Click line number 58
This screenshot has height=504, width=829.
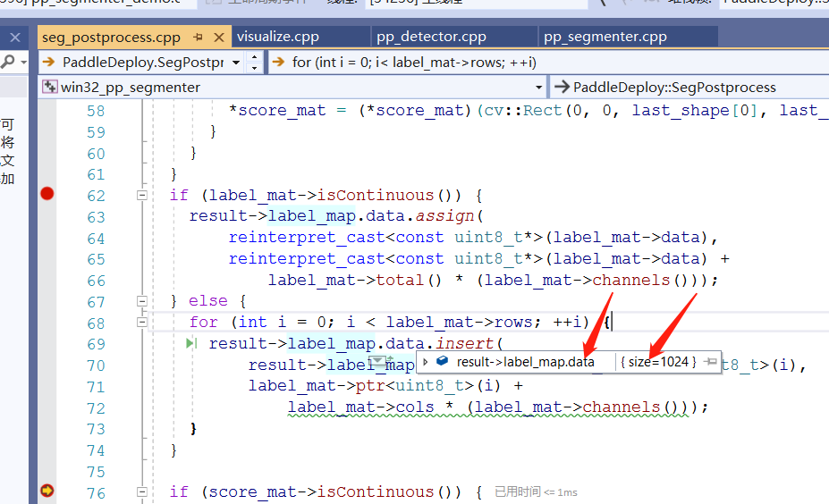point(96,111)
